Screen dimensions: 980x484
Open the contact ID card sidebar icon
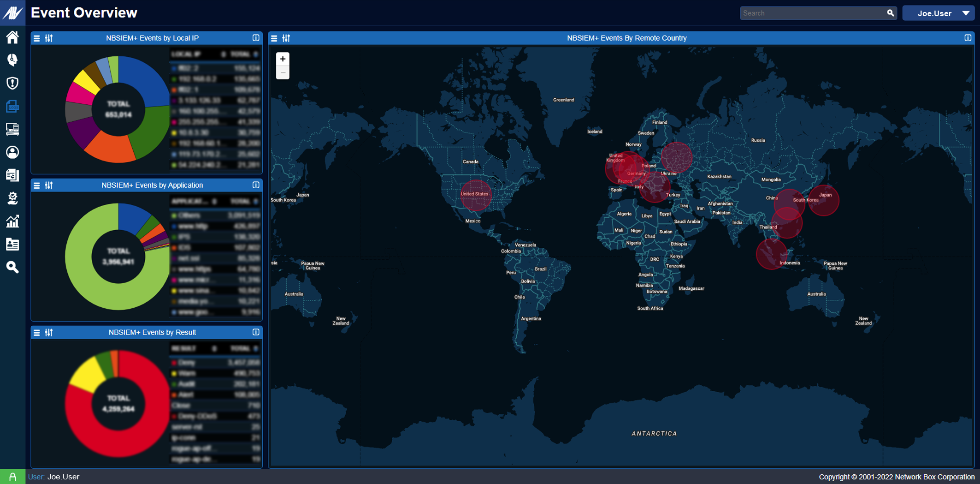(x=12, y=245)
